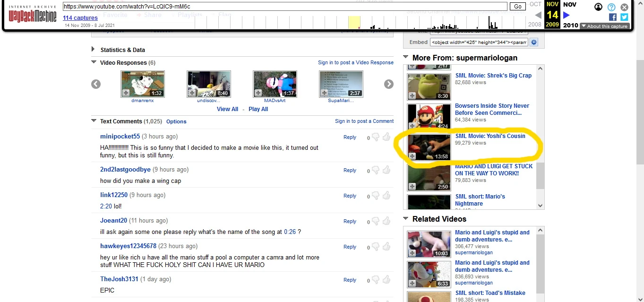Viewport: 644px width, 302px height.
Task: Open the Wayback Machine user account icon
Action: pos(598,7)
